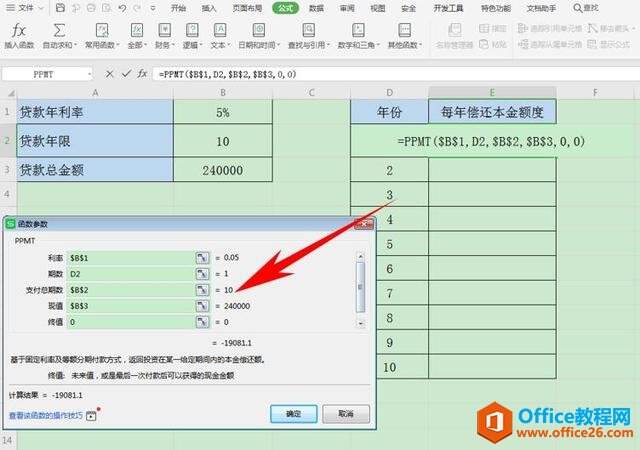The width and height of the screenshot is (640, 450).
Task: Click the 终值 input field with 0
Action: pos(131,322)
